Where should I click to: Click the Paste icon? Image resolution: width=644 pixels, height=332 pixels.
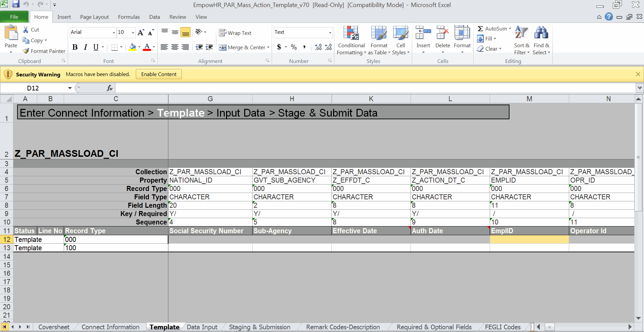11,34
